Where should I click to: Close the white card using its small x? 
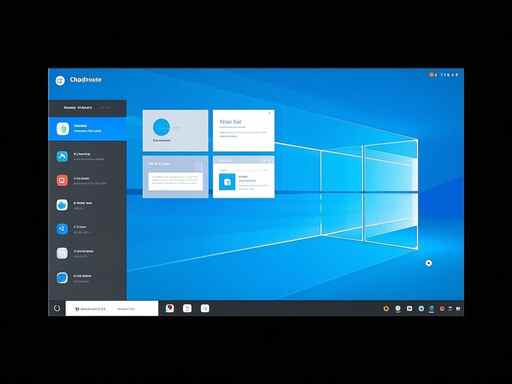pyautogui.click(x=270, y=113)
